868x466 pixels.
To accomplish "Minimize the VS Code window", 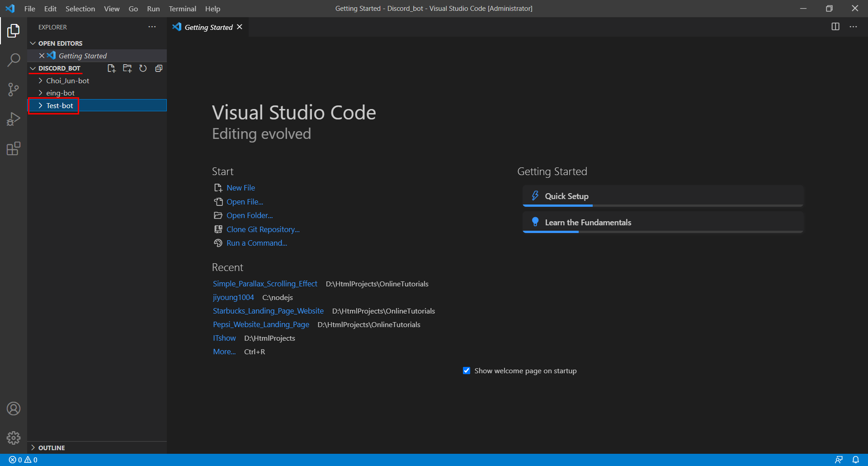I will (803, 9).
